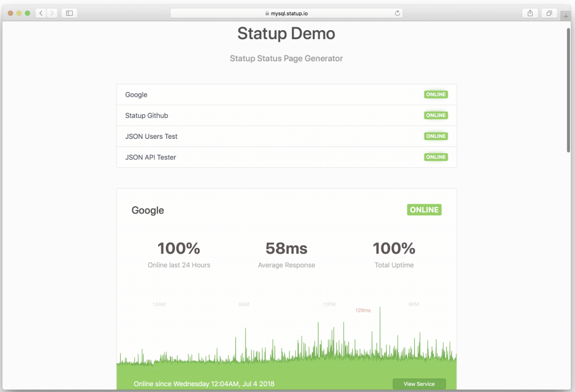Open the tab overview icon

pyautogui.click(x=549, y=13)
